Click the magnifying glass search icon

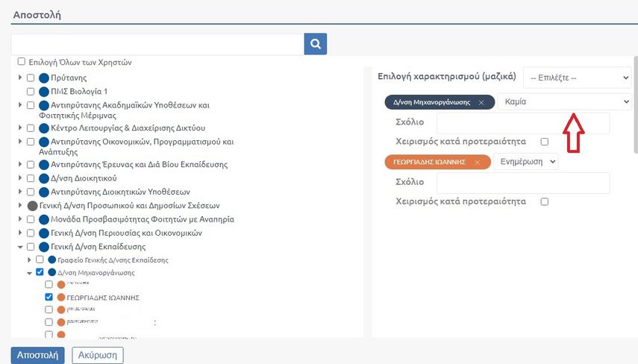[316, 44]
